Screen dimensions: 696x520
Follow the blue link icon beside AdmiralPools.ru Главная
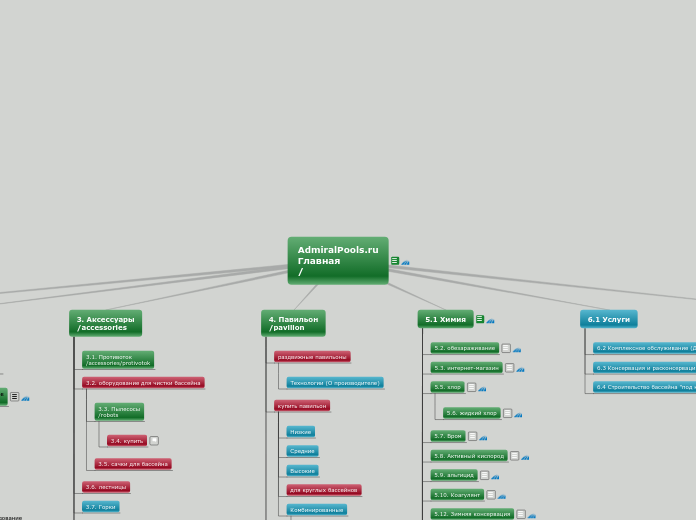point(405,262)
